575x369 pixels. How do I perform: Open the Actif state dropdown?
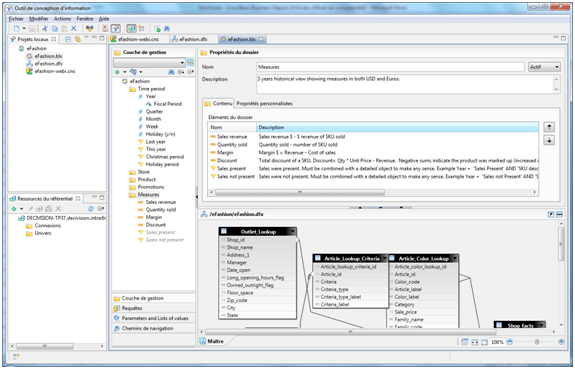tap(544, 67)
